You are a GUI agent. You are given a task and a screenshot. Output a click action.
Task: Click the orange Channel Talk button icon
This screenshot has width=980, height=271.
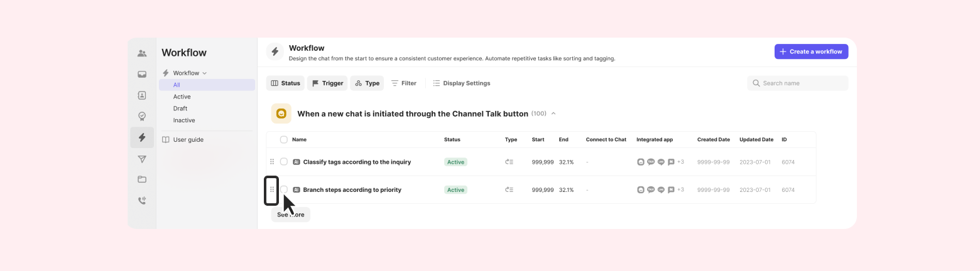[281, 114]
